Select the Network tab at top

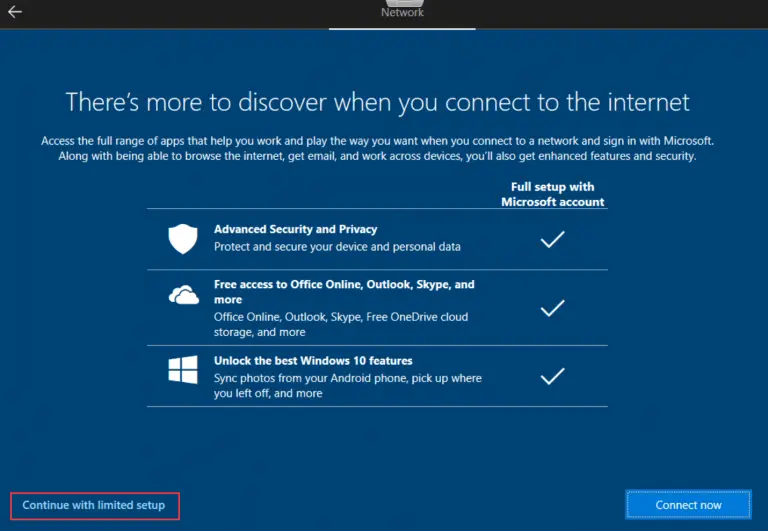[x=402, y=11]
